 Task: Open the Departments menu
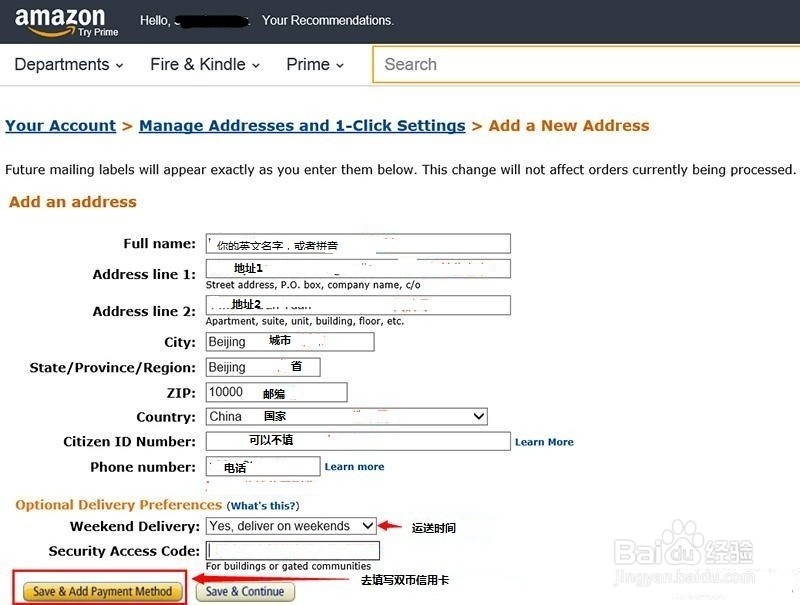point(68,65)
